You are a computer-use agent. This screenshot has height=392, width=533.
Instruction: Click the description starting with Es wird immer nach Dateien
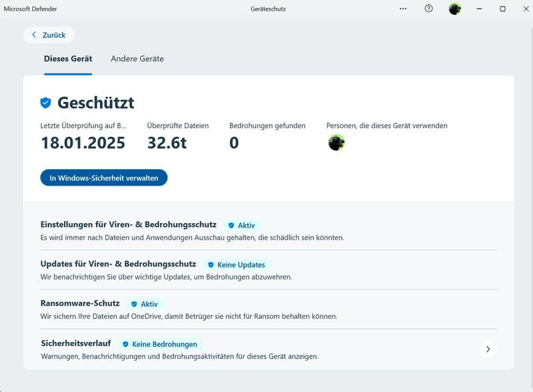(x=193, y=238)
